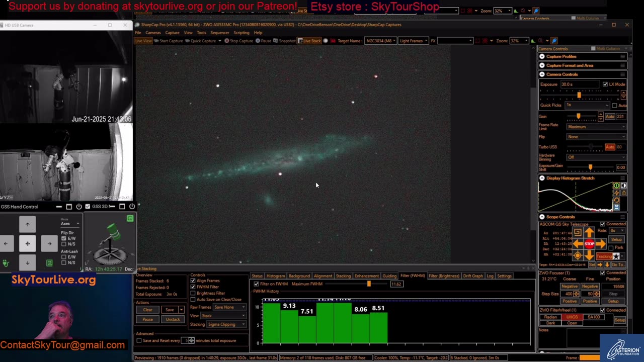This screenshot has height=362, width=644.
Task: Click the Exposure slider handle
Action: pyautogui.click(x=579, y=95)
